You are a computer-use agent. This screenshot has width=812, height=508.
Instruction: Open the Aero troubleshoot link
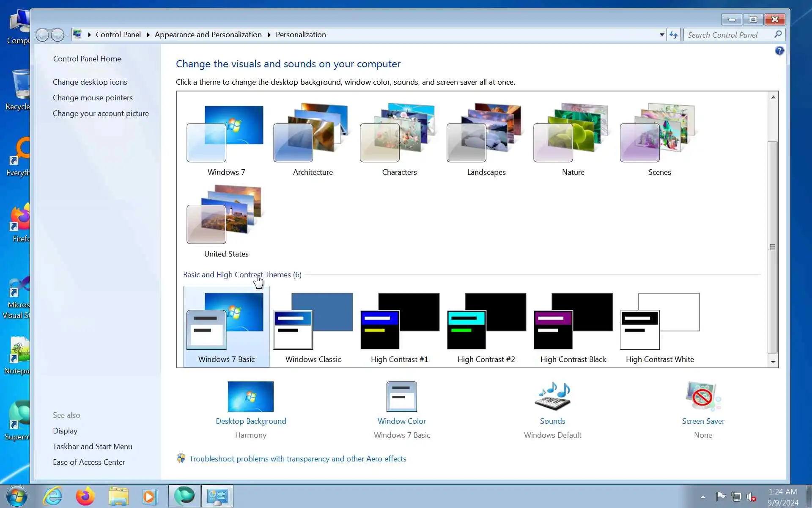(297, 459)
